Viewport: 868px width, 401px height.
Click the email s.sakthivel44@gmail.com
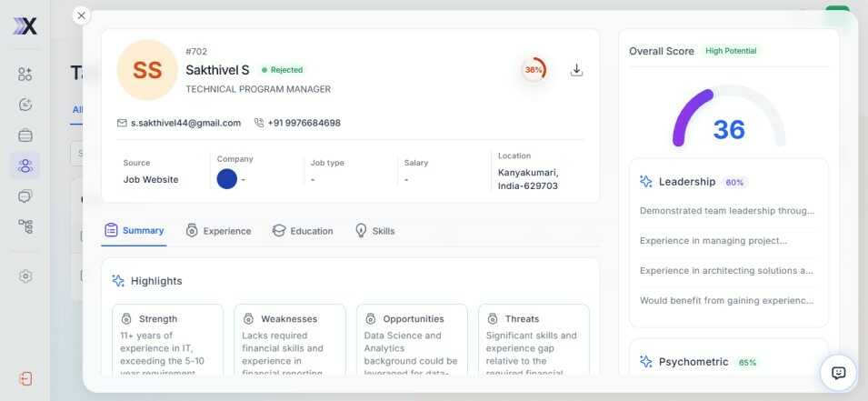pos(185,123)
